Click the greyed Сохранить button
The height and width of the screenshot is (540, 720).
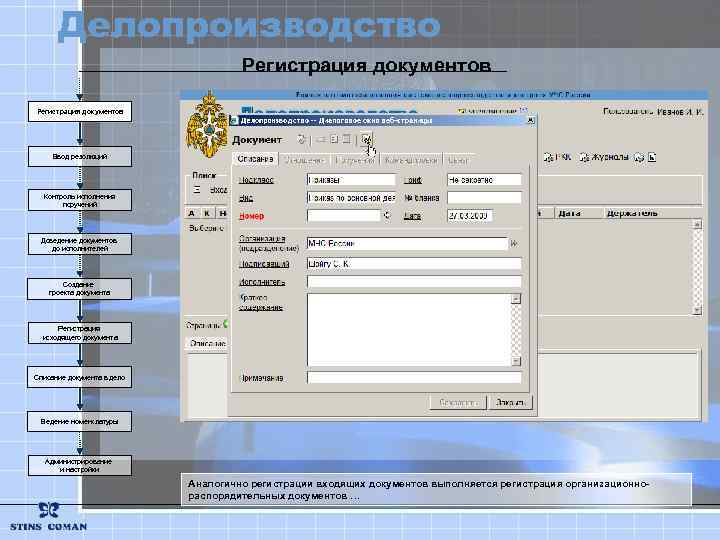coord(458,403)
